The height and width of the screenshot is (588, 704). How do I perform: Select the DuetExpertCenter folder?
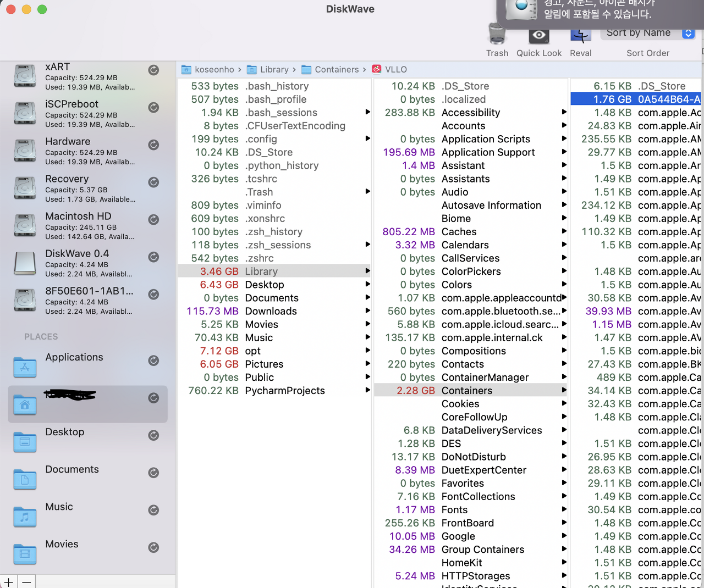tap(471, 470)
